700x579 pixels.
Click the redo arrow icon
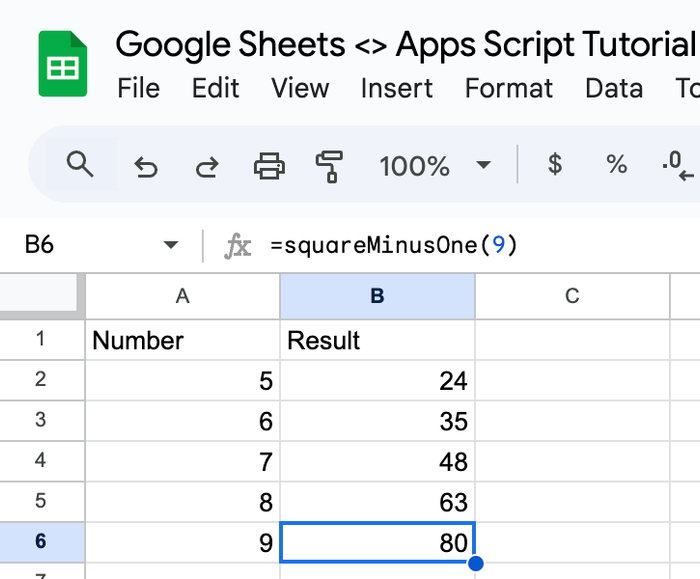coord(207,166)
